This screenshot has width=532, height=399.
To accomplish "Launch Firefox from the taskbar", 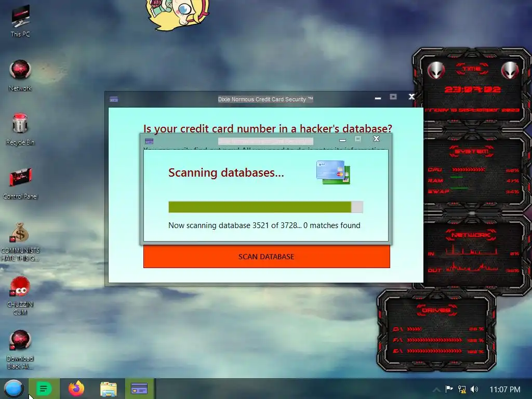I will 76,389.
